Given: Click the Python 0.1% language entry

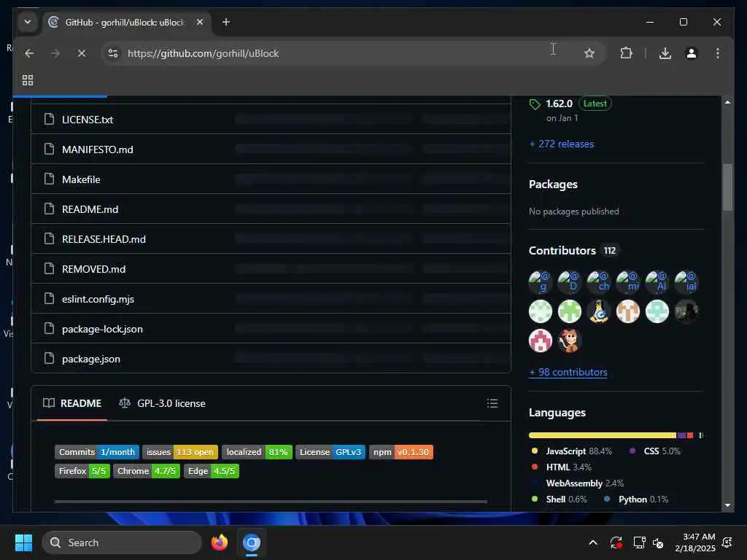Looking at the screenshot, I should 636,499.
